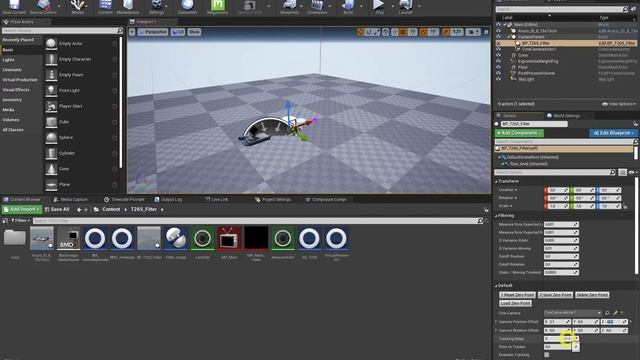Open the viewport options dropdown arrow
This screenshot has width=640, height=360.
pos(132,32)
